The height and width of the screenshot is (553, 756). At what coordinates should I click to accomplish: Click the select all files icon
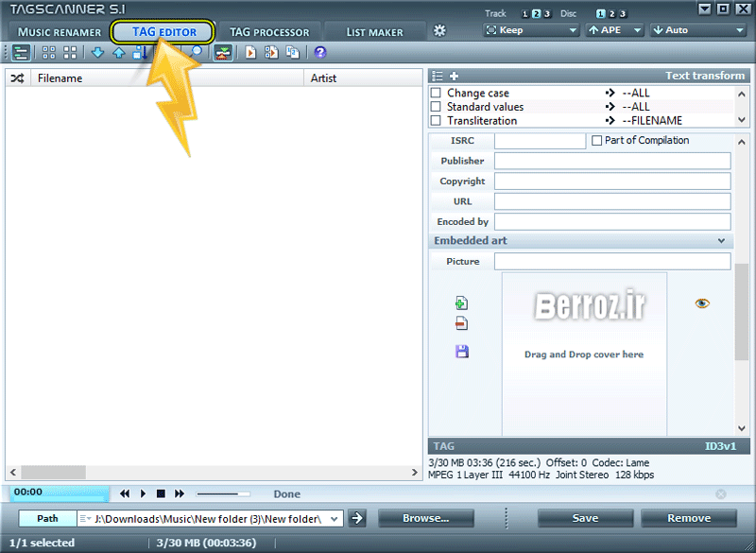(49, 53)
